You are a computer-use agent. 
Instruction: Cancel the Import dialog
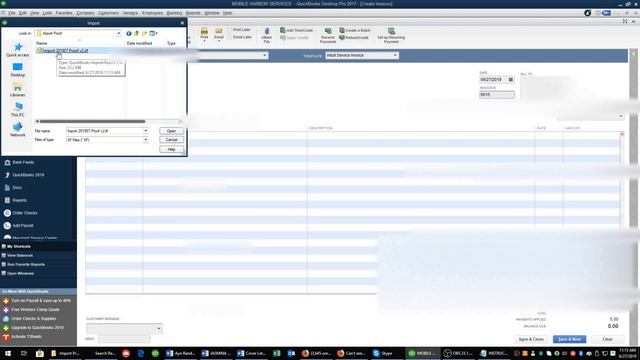(x=171, y=140)
